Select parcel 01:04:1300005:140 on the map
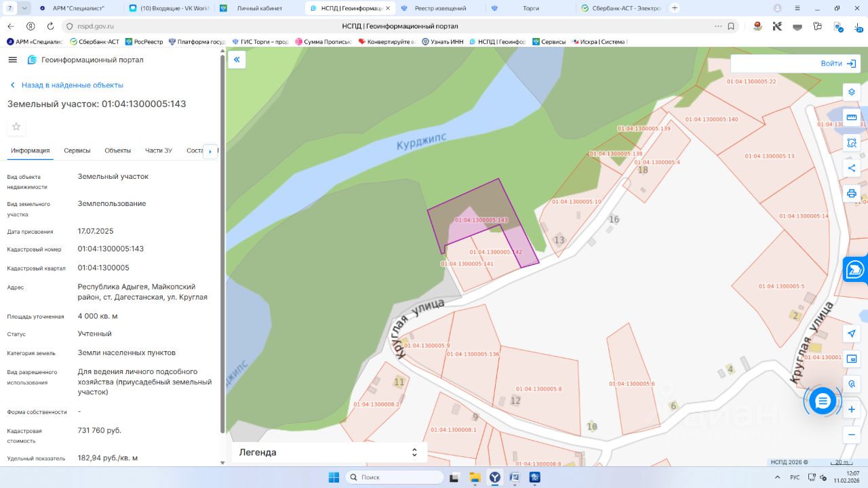Viewport: 868px width, 488px height. coord(711,119)
